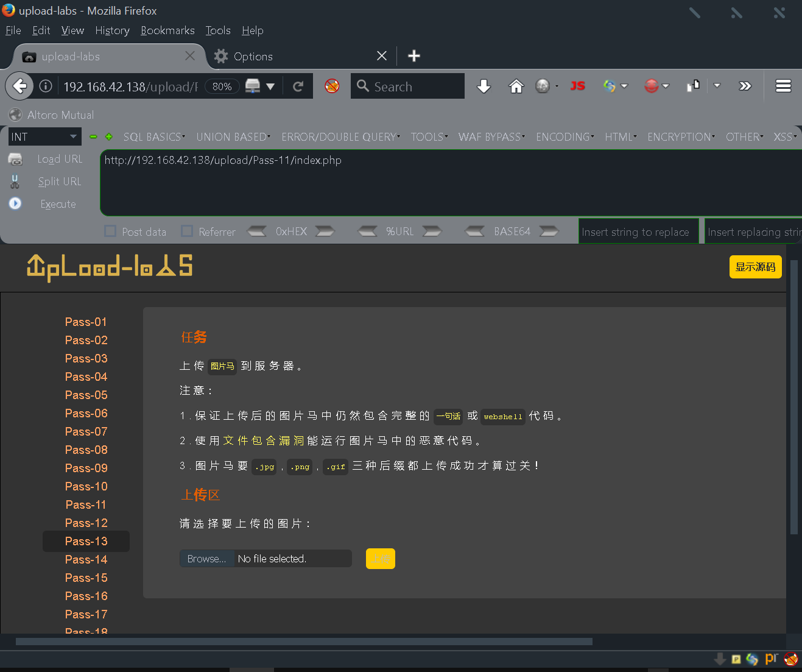This screenshot has width=802, height=672.
Task: Expand the UNION BASED menu
Action: pos(233,137)
